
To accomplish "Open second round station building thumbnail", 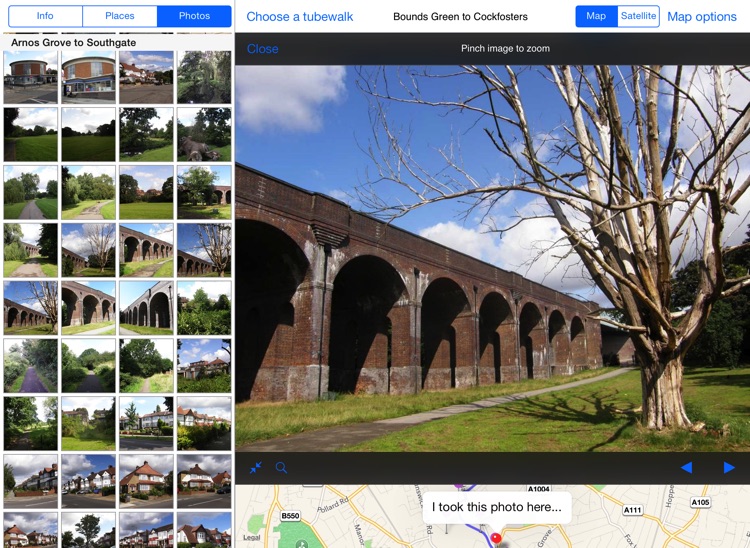I will pyautogui.click(x=88, y=77).
